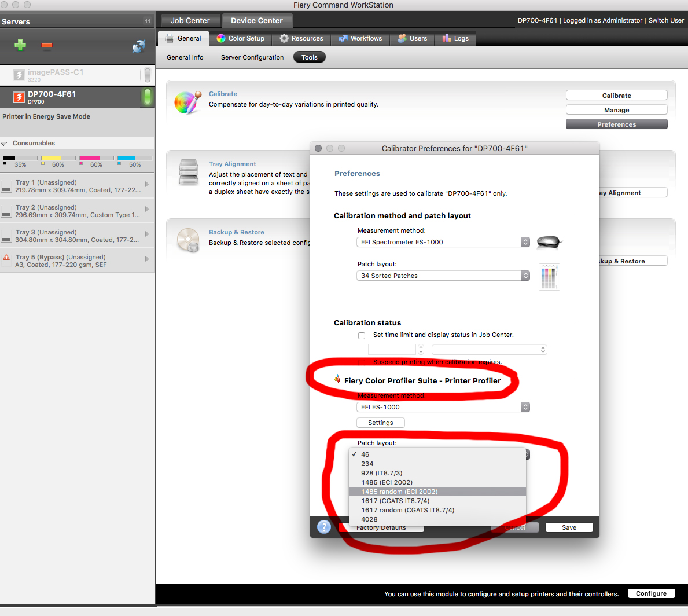Select 4028 patch layout option
This screenshot has height=616, width=688.
click(437, 519)
